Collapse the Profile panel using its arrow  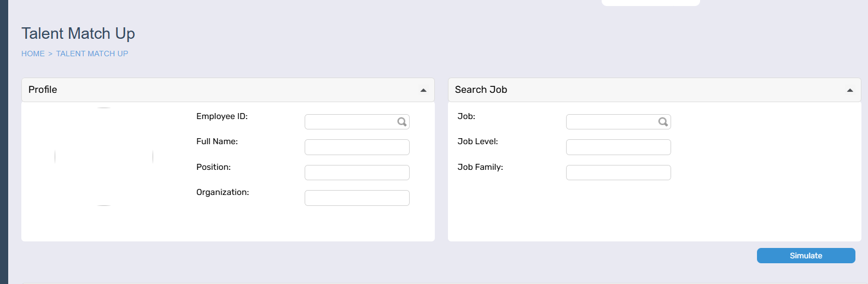click(423, 90)
